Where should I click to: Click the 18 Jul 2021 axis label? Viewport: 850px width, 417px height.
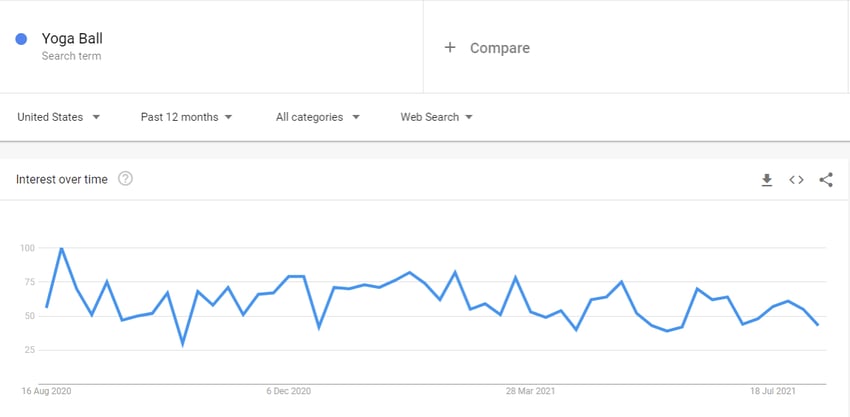tap(773, 391)
